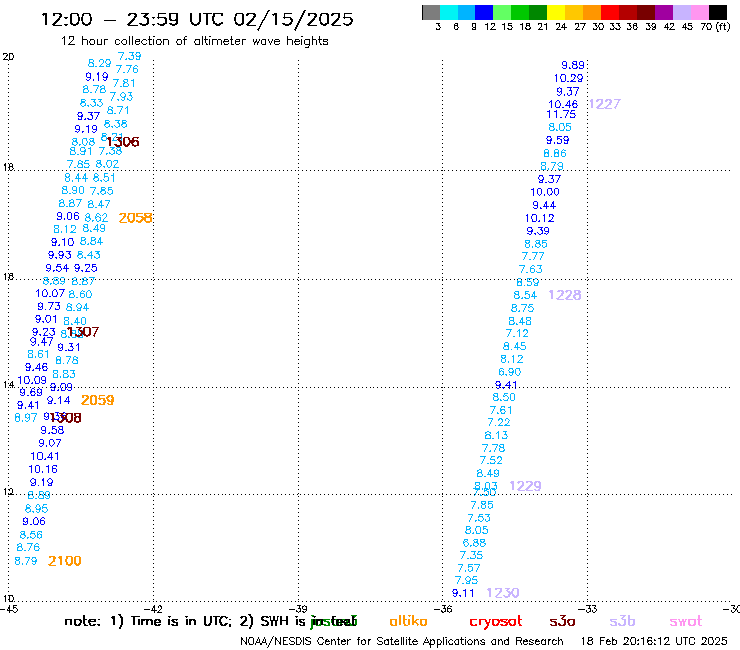Click the s3b time marker 1227
Screen dimensions: 740x650
[x=605, y=104]
